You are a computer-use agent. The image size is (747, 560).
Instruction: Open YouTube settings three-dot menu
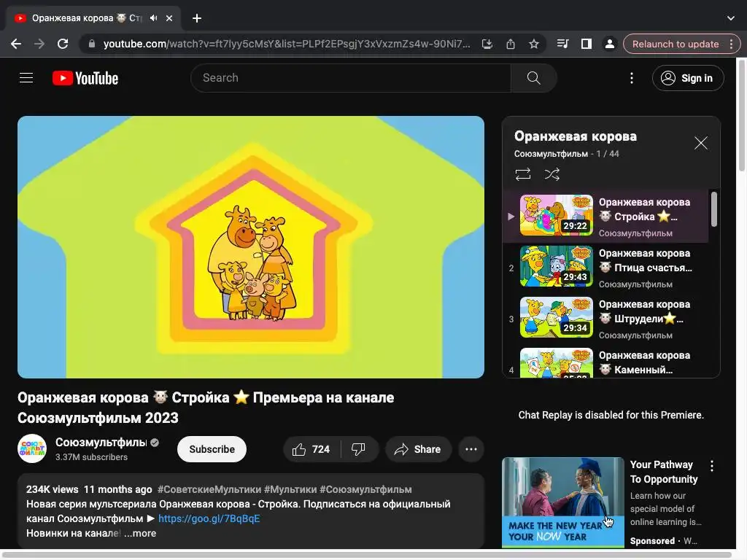(x=632, y=78)
